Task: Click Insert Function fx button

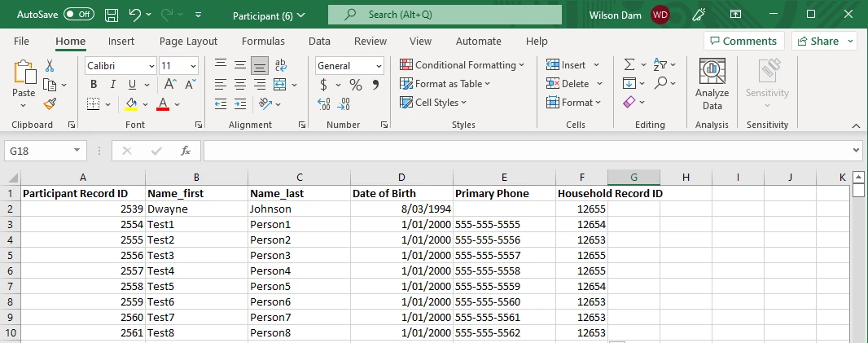Action: [x=186, y=151]
